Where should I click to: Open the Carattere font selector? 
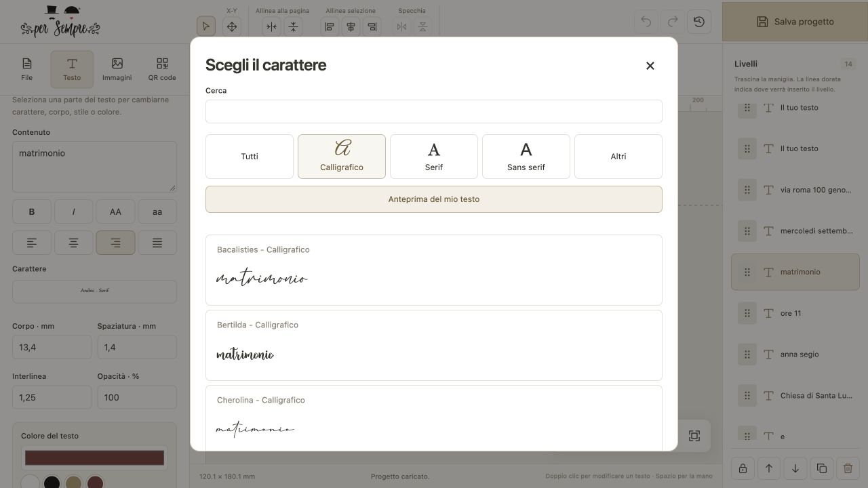(x=94, y=291)
